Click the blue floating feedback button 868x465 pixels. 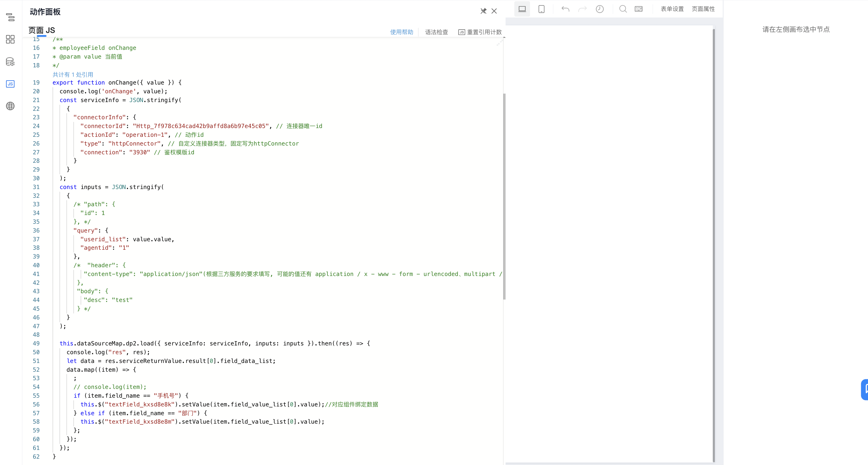(x=865, y=389)
